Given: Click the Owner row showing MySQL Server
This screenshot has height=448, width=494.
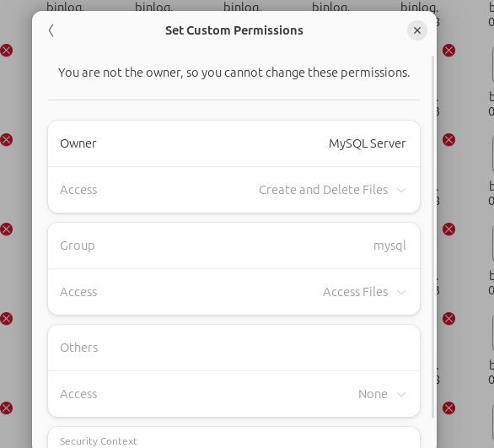Looking at the screenshot, I should point(234,143).
